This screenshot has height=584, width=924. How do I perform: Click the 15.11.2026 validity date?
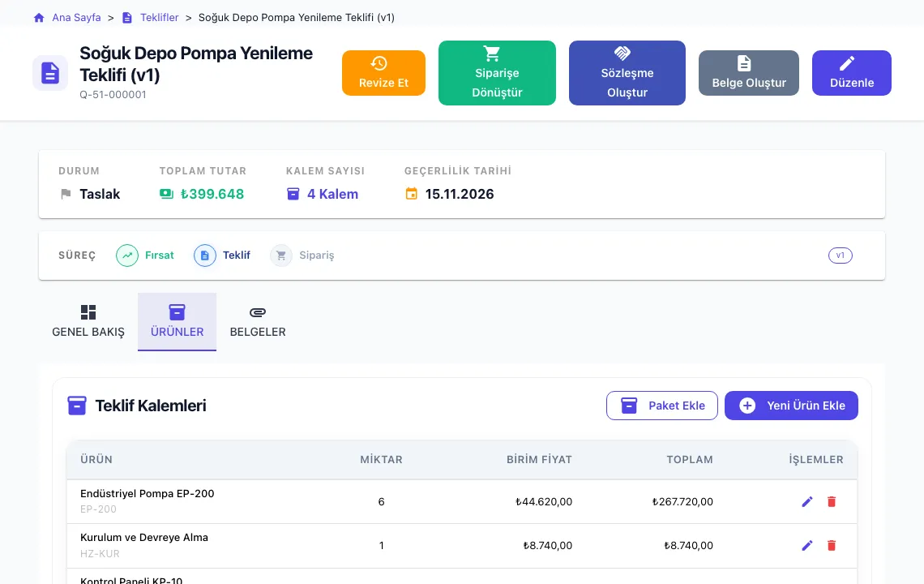point(460,194)
